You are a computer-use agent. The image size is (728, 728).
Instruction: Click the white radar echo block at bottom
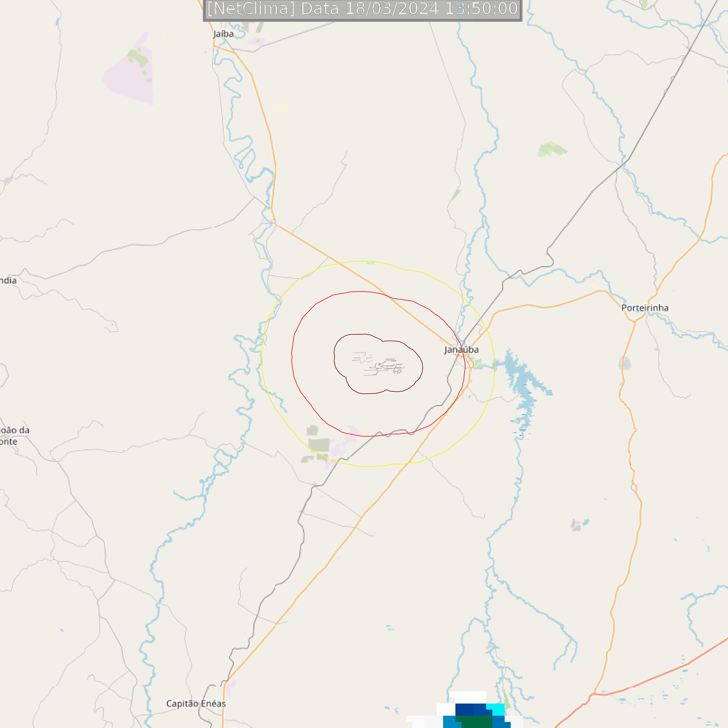point(467,697)
